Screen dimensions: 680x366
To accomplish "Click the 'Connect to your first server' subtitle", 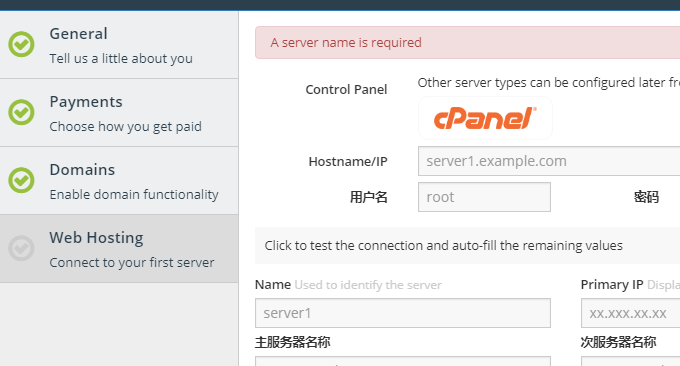I will coord(132,262).
